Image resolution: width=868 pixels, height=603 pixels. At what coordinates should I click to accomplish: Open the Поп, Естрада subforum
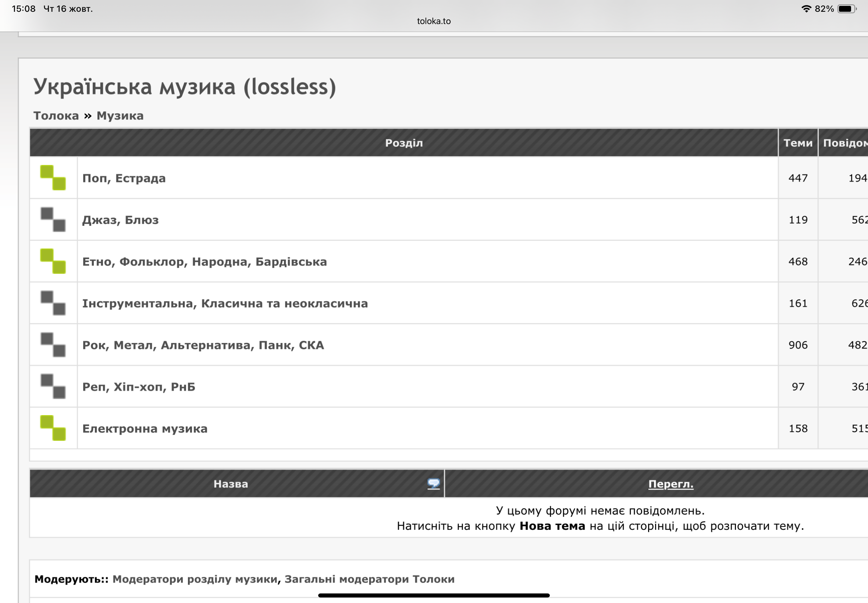[x=124, y=178]
